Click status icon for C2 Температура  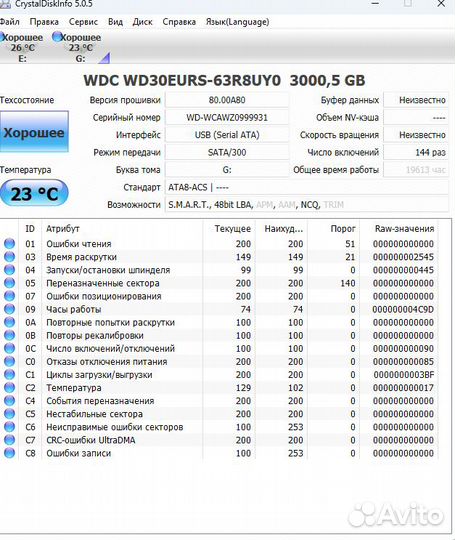point(9,387)
